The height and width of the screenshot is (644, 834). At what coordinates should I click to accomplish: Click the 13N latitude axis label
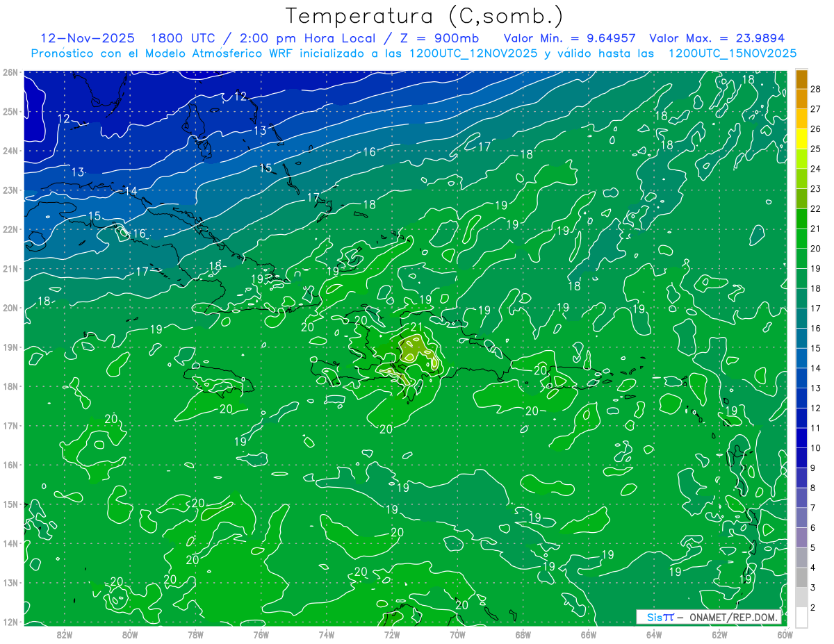pyautogui.click(x=10, y=583)
